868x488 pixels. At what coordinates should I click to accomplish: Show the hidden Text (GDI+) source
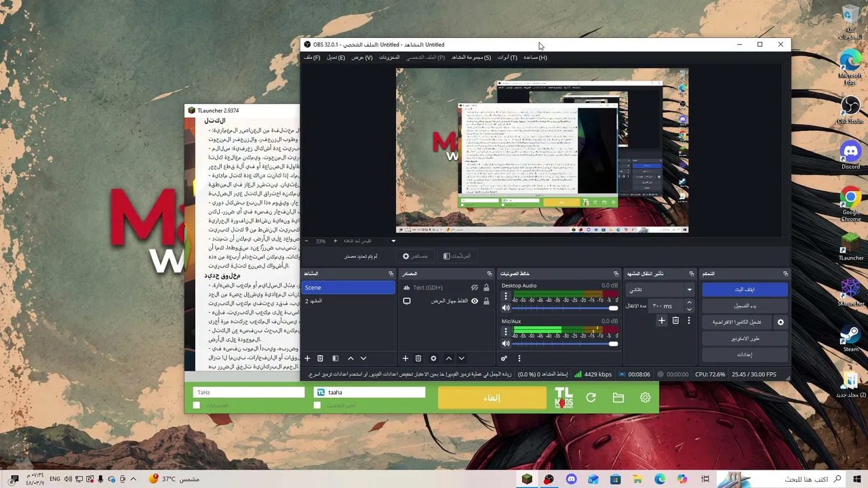pyautogui.click(x=475, y=287)
